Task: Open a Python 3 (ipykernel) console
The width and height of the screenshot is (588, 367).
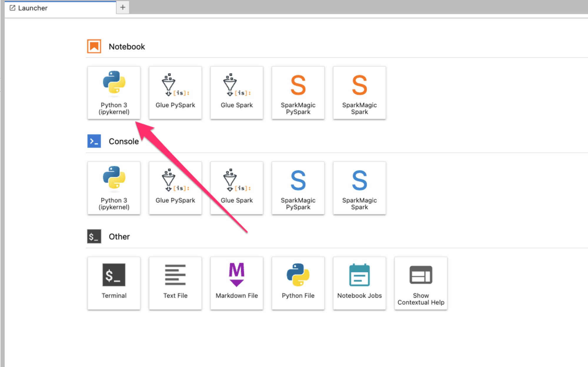Action: 114,188
